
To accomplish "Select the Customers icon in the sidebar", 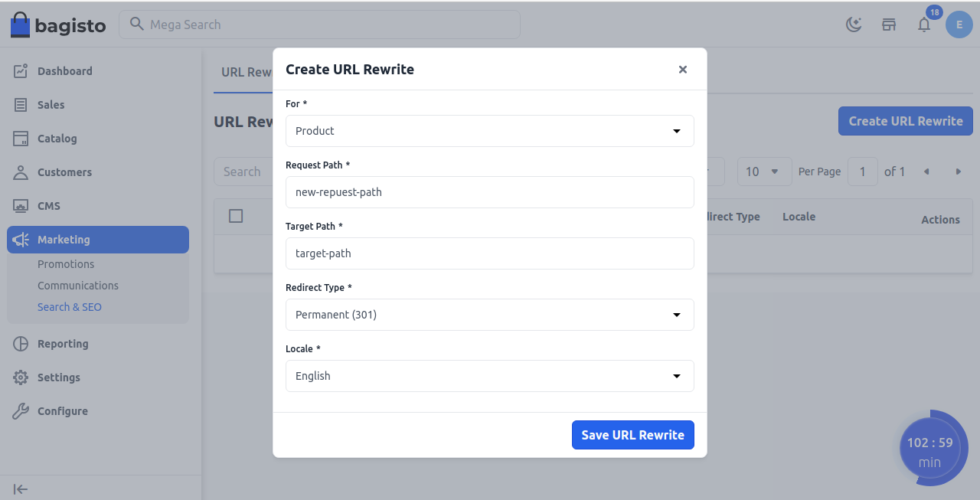I will (x=20, y=172).
